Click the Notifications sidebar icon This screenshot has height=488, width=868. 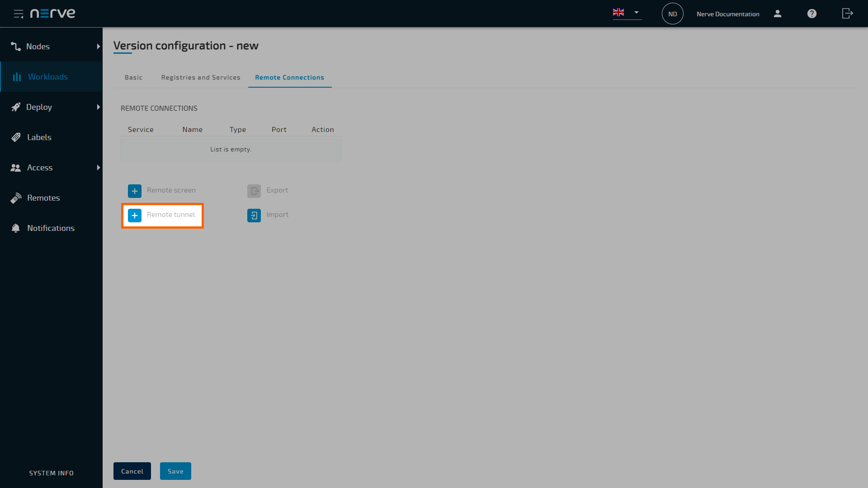(x=16, y=228)
